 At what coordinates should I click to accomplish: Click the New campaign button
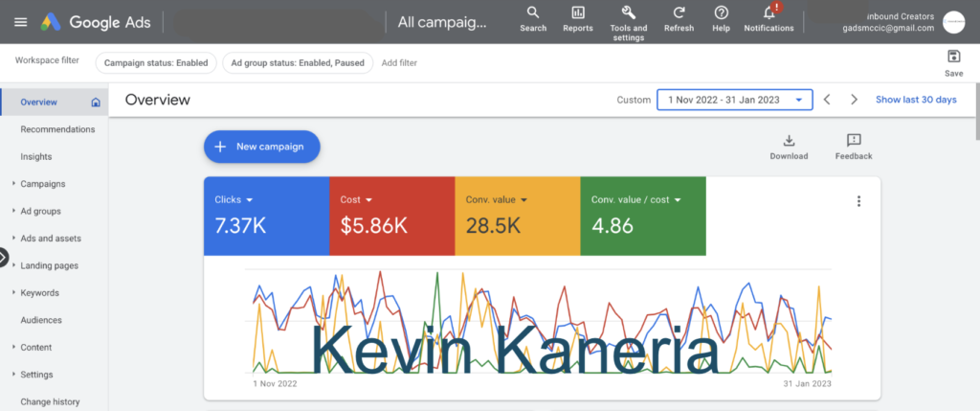tap(262, 147)
